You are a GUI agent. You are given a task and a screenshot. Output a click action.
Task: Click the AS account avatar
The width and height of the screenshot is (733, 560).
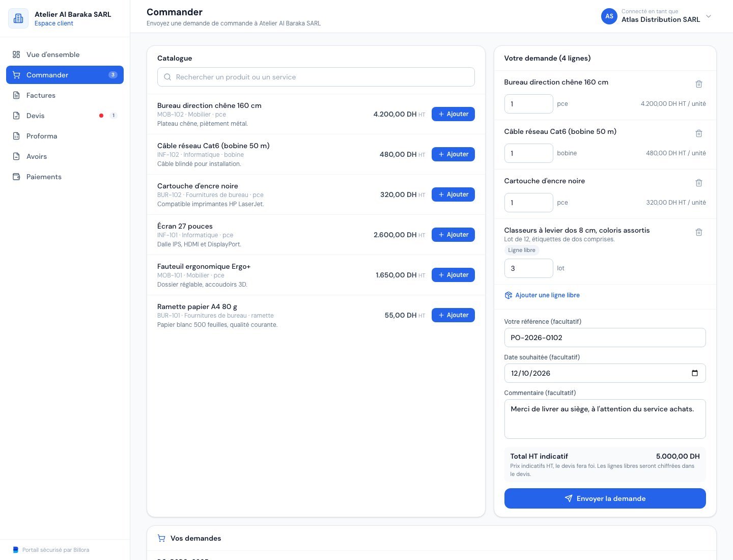tap(609, 16)
